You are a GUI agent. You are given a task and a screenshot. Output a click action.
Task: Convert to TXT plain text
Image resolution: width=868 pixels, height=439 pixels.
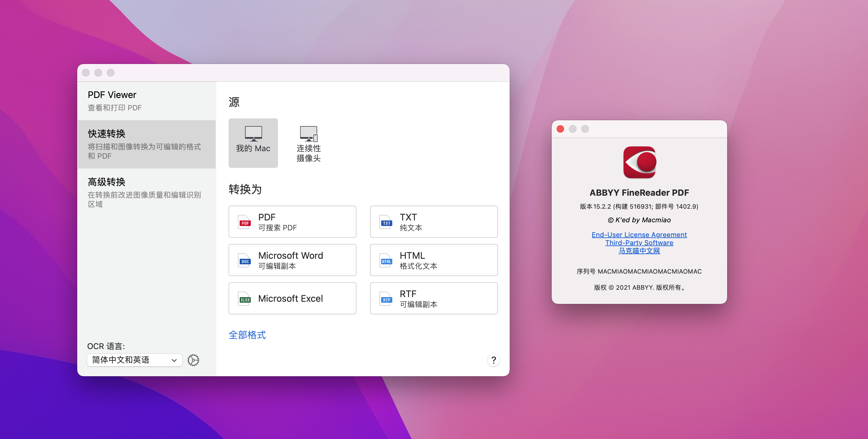[434, 222]
